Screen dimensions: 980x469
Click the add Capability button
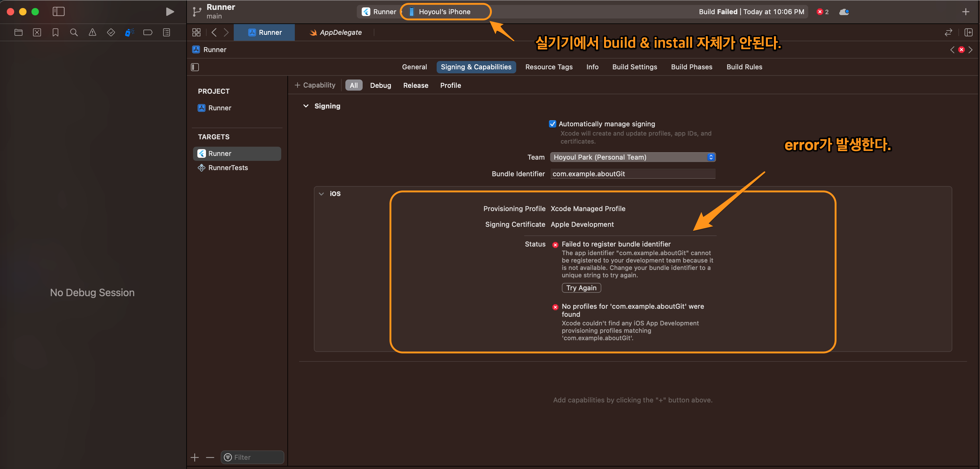(x=315, y=86)
